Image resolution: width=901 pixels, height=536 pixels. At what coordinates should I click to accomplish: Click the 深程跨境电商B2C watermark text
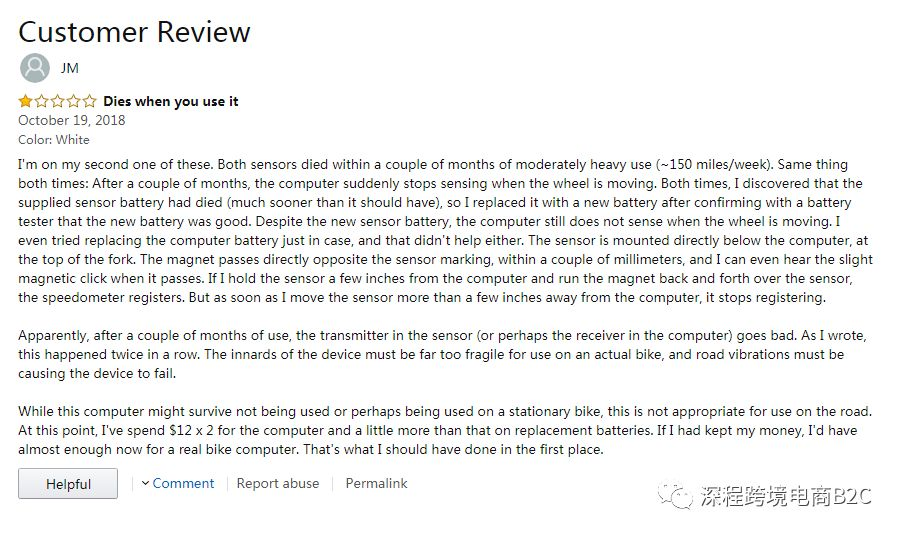click(x=786, y=496)
